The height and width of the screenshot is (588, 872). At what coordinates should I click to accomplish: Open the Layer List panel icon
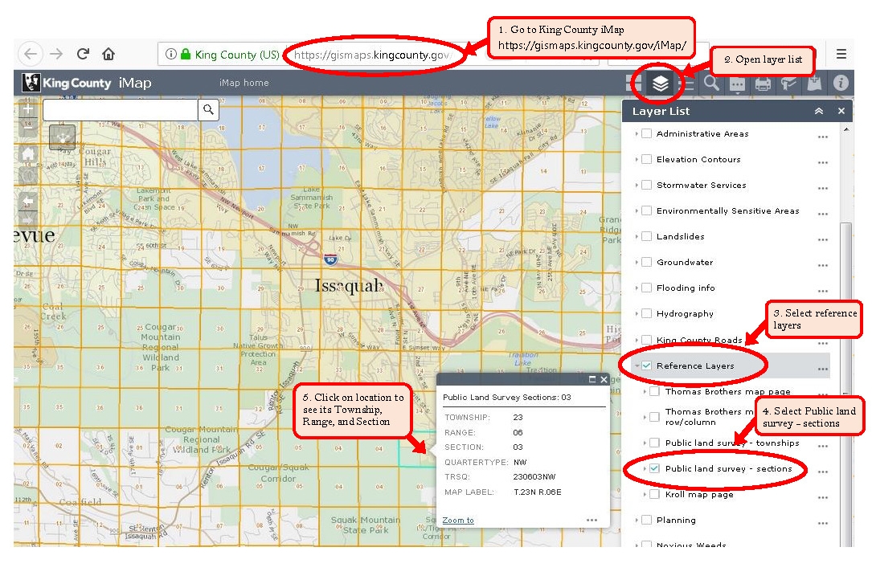point(660,82)
